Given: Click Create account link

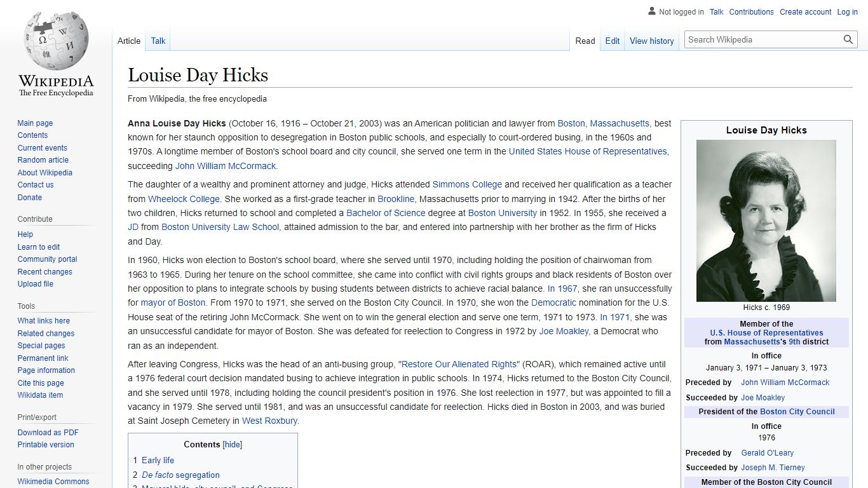Looking at the screenshot, I should 806,12.
